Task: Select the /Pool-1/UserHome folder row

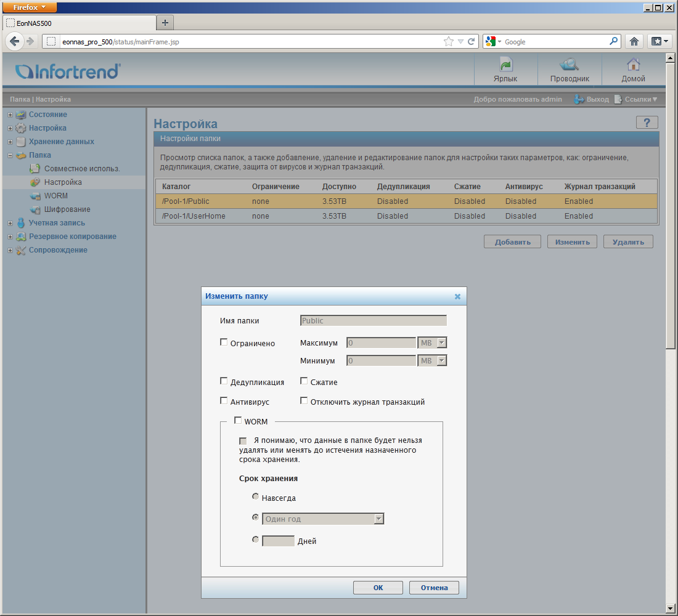Action: (x=406, y=216)
